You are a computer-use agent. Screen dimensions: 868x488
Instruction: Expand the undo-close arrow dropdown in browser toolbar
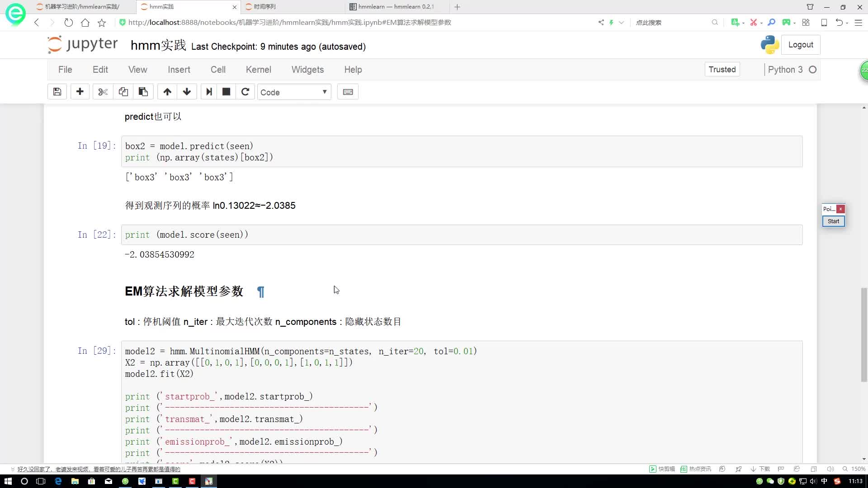pos(847,23)
